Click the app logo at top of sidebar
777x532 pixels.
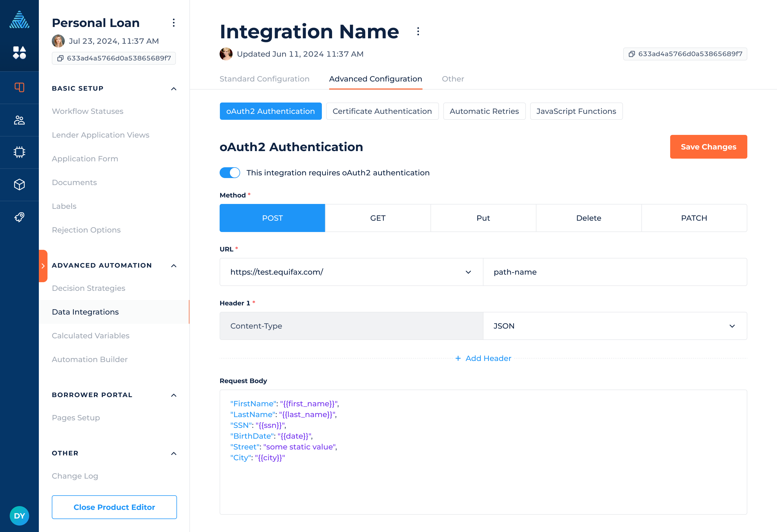(19, 19)
